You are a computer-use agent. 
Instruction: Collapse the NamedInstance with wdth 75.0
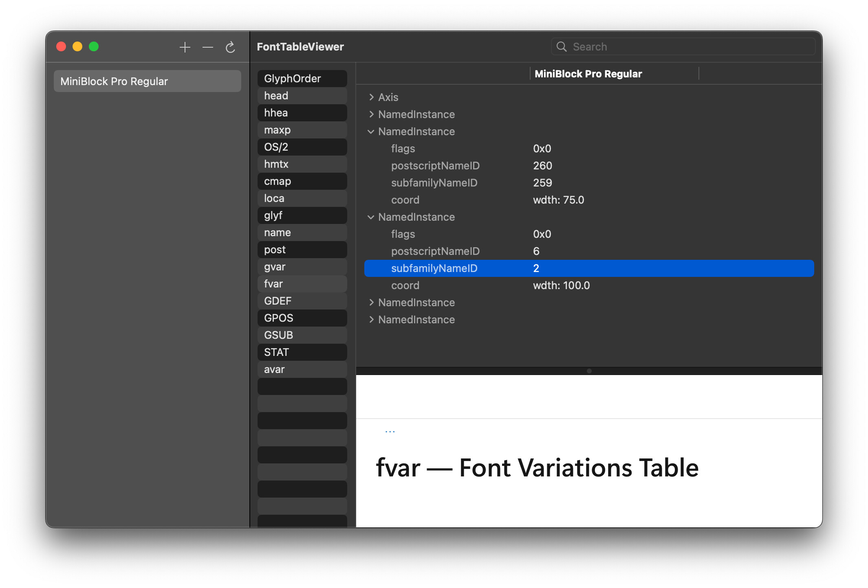[371, 132]
